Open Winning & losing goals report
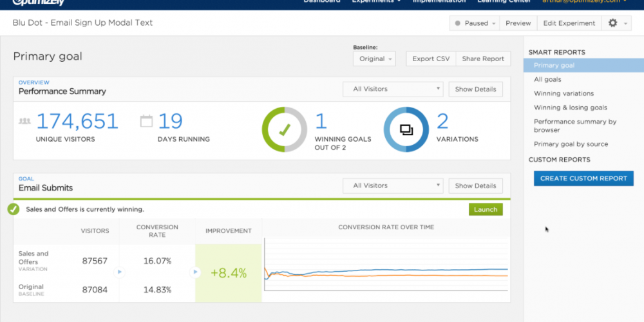The height and width of the screenshot is (322, 644). point(571,107)
